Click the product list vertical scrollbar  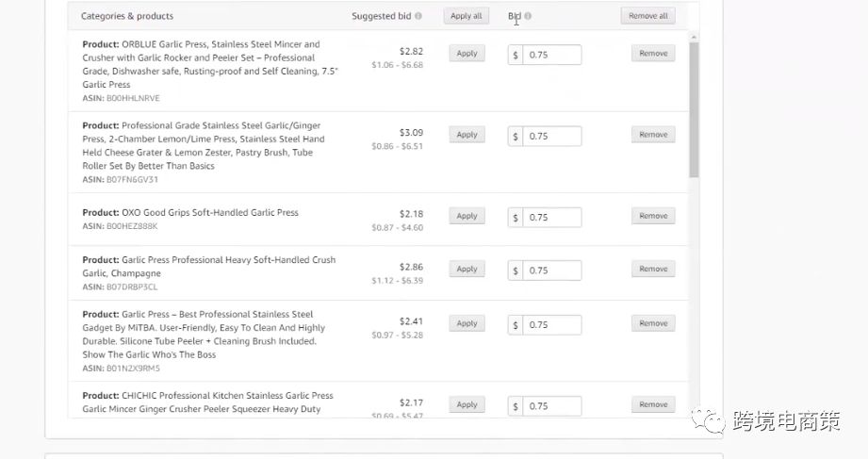point(694,108)
